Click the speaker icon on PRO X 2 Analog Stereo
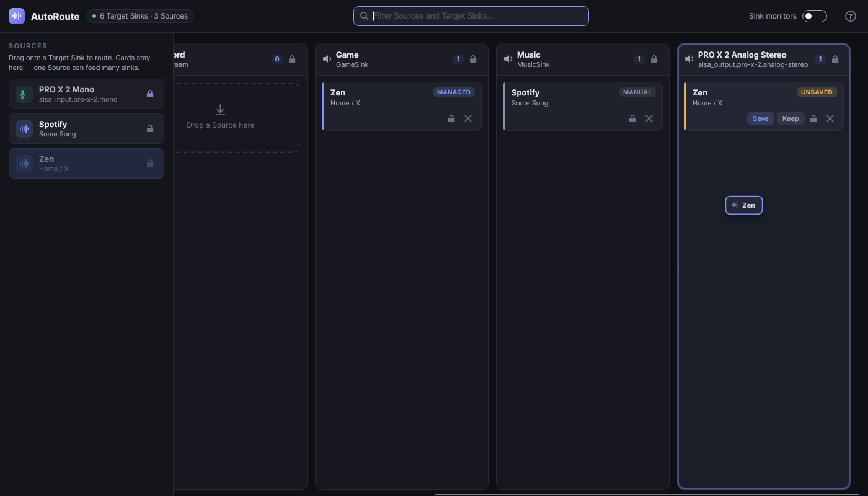 [689, 59]
